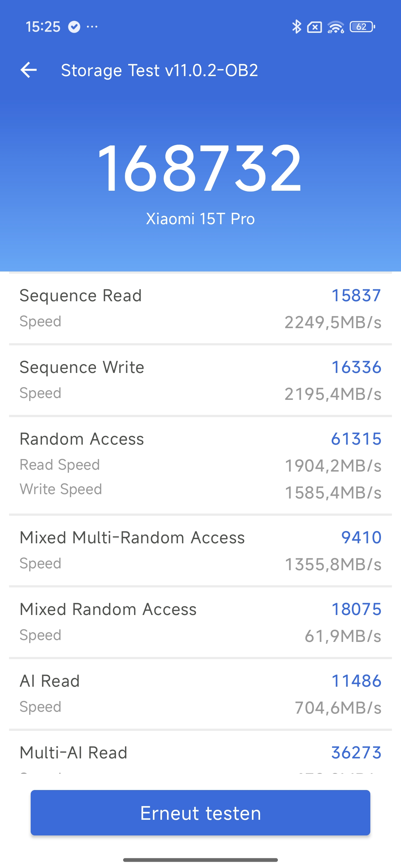Tap the no-SIM card status icon
Screen dimensions: 401x868
(x=314, y=27)
